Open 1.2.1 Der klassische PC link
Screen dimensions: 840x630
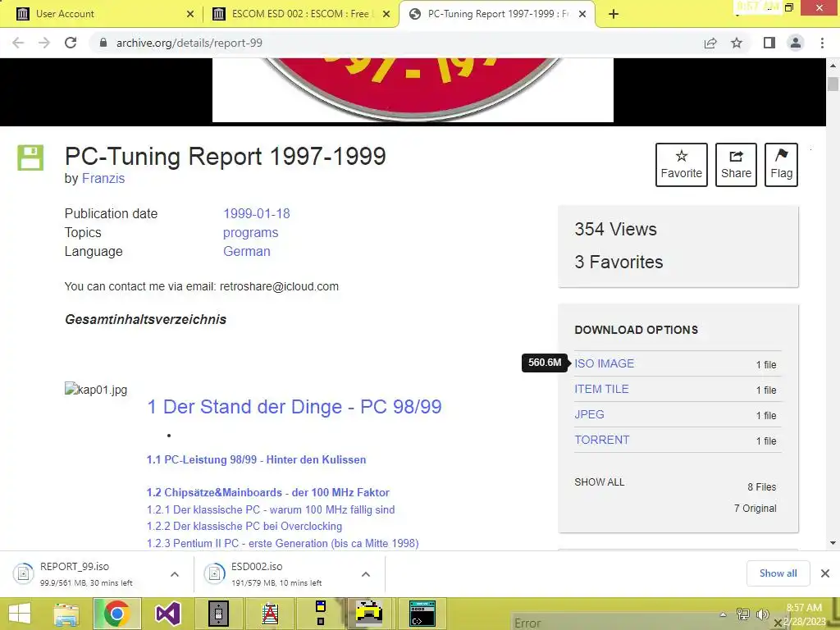pyautogui.click(x=271, y=509)
